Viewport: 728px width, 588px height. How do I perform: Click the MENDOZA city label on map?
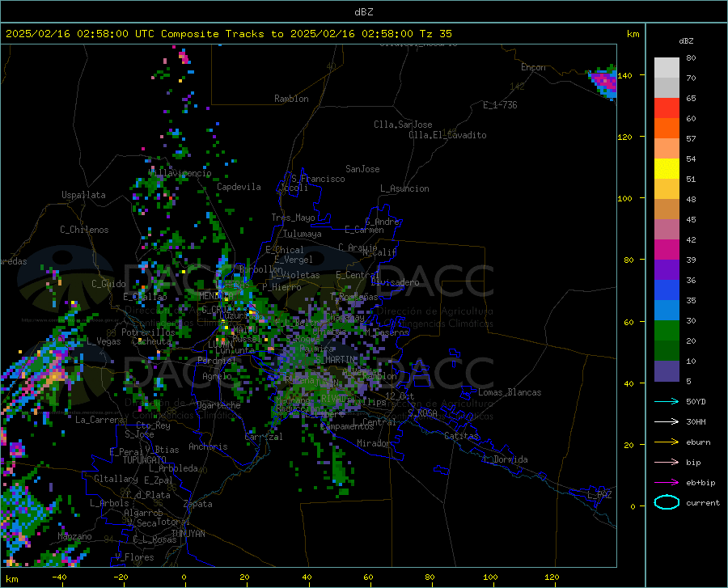pos(216,296)
